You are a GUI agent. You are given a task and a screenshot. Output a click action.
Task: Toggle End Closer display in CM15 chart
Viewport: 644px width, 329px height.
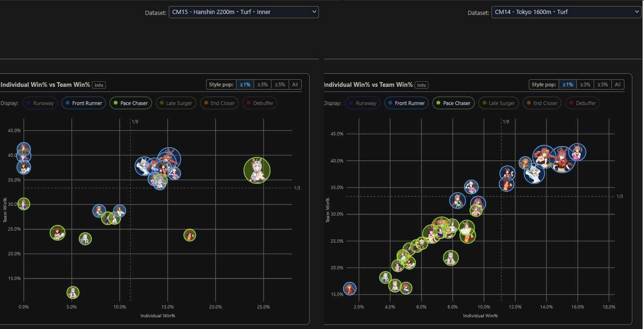pos(220,103)
